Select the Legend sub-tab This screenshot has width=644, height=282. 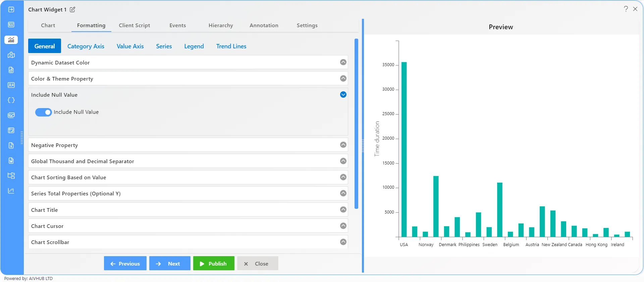coord(194,46)
